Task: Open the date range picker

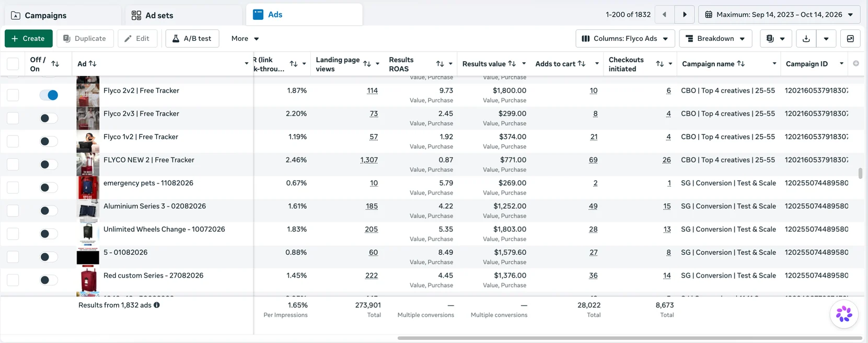Action: coord(779,15)
